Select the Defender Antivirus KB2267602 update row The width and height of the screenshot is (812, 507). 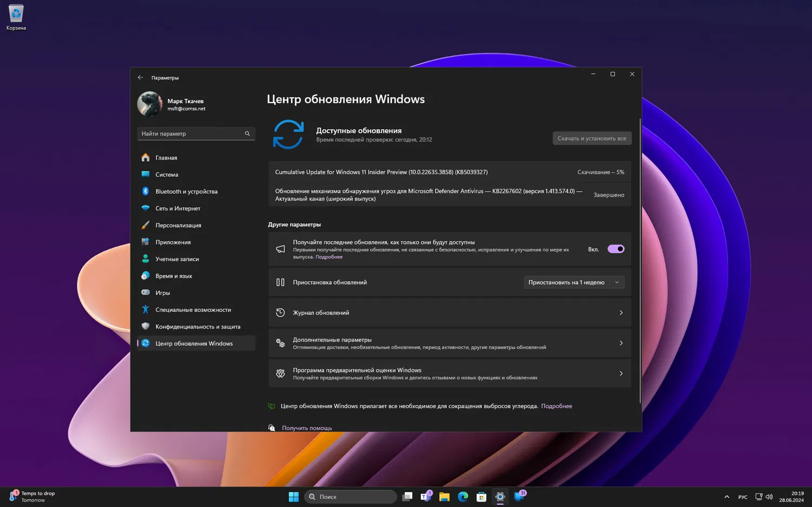[449, 195]
